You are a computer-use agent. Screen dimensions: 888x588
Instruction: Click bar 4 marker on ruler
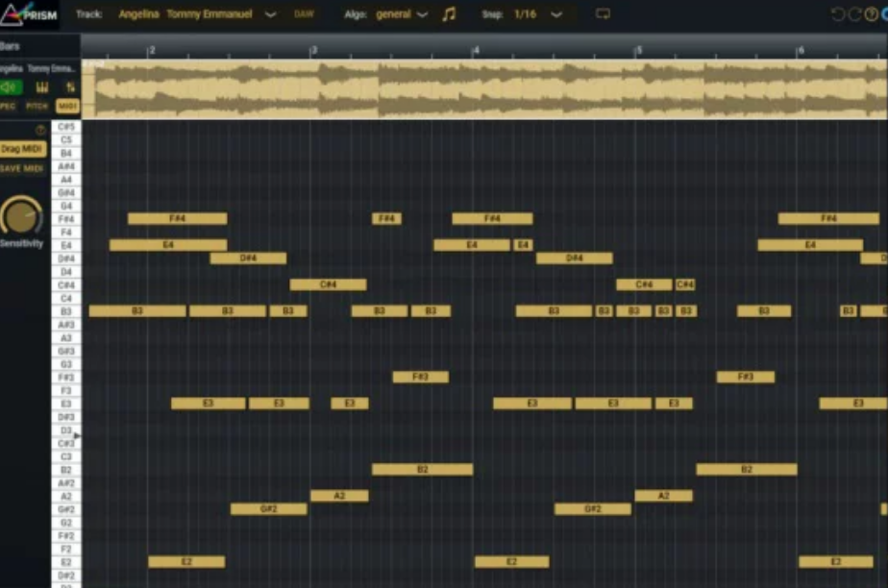tap(477, 50)
